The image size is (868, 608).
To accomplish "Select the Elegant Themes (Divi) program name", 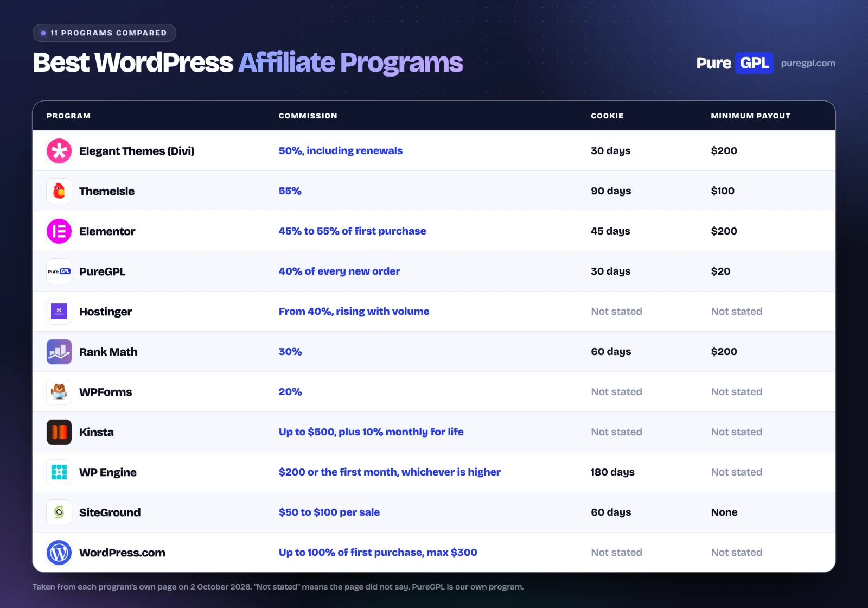I will [137, 151].
